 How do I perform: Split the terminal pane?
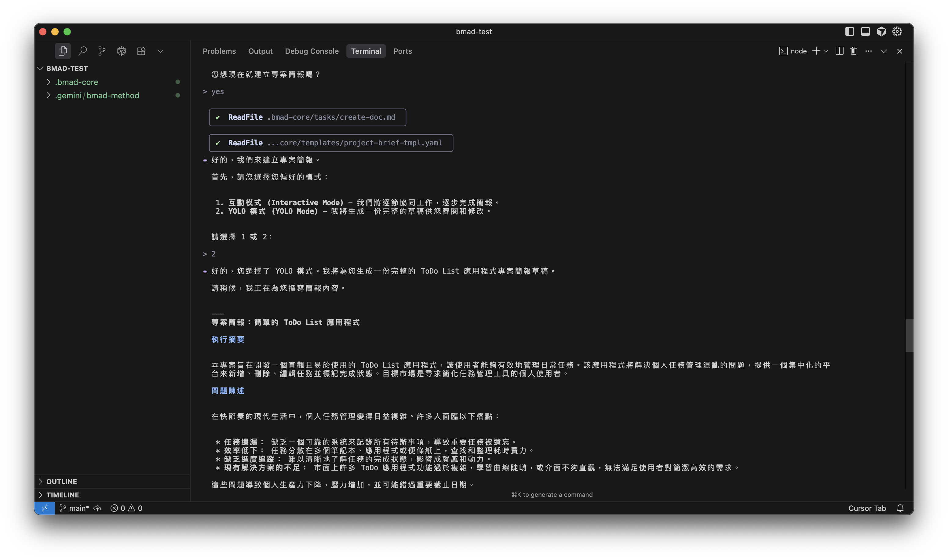tap(839, 51)
